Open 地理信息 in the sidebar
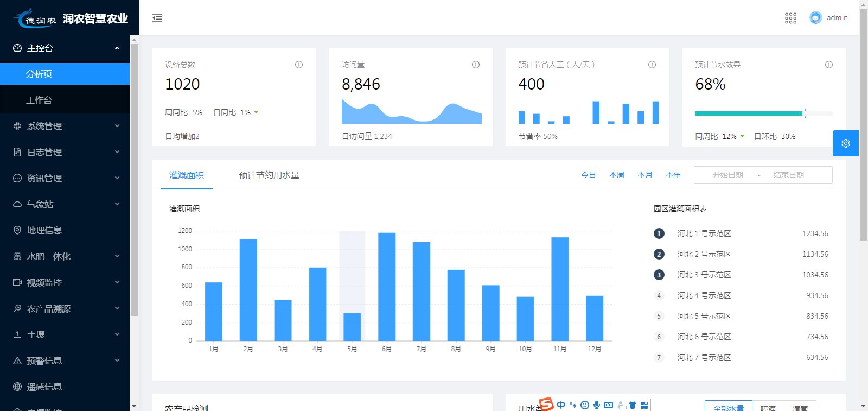Image resolution: width=868 pixels, height=411 pixels. (x=44, y=230)
